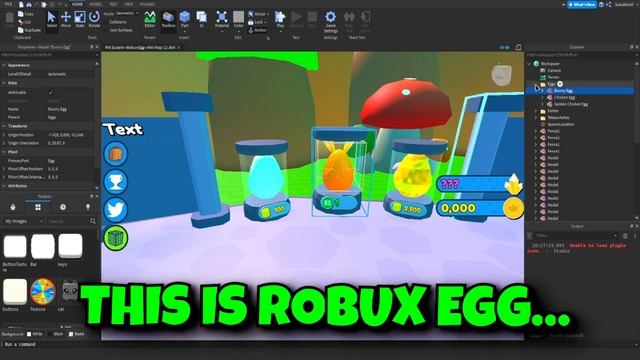Viewport: 640px width, 360px height.
Task: Toggle Join Surfaces option
Action: click(x=121, y=30)
